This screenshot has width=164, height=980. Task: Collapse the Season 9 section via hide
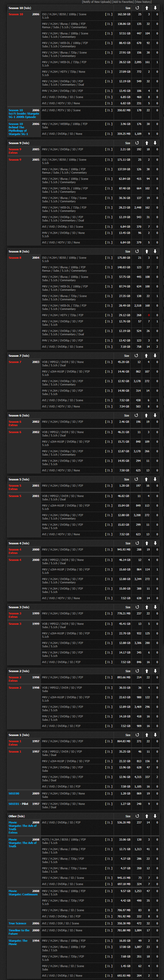click(x=25, y=143)
